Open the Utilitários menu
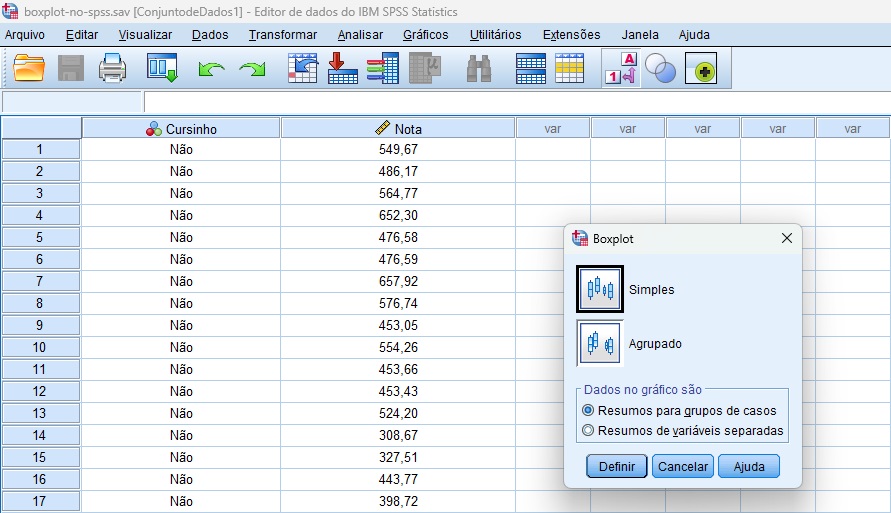 (x=495, y=35)
